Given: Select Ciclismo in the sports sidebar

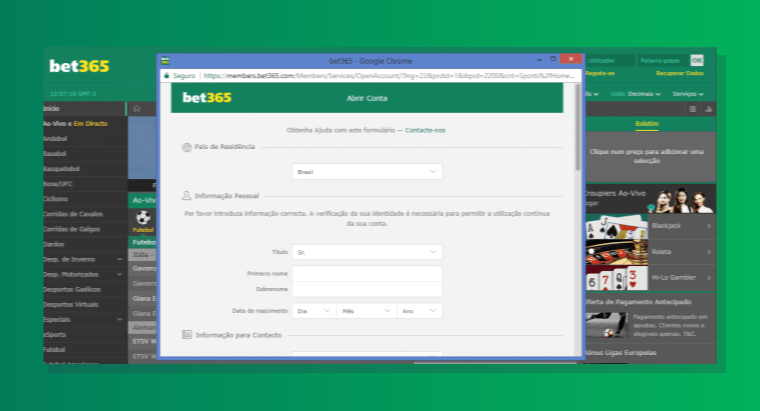Looking at the screenshot, I should point(85,199).
